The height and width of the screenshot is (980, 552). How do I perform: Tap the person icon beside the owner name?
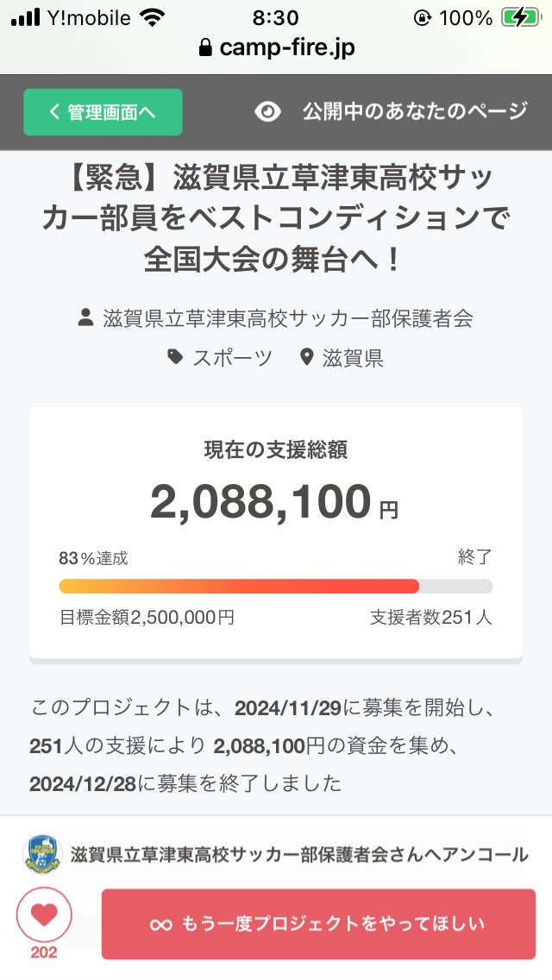[x=85, y=317]
